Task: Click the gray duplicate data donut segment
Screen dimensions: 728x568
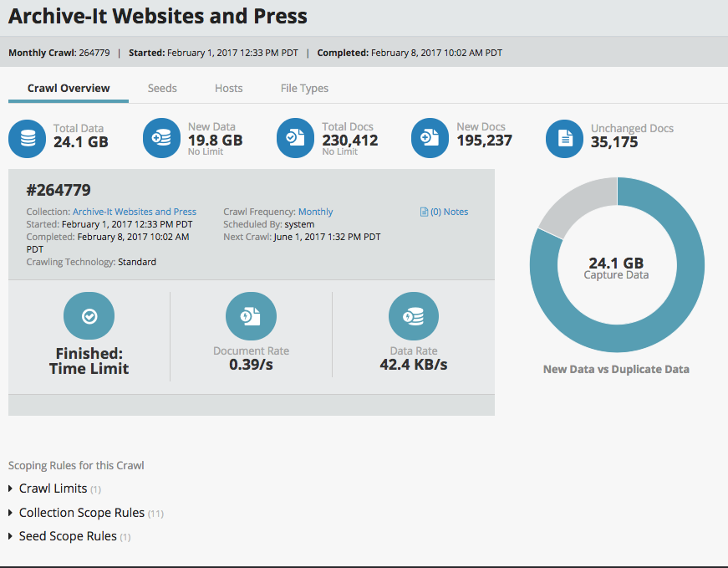Action: [x=568, y=204]
